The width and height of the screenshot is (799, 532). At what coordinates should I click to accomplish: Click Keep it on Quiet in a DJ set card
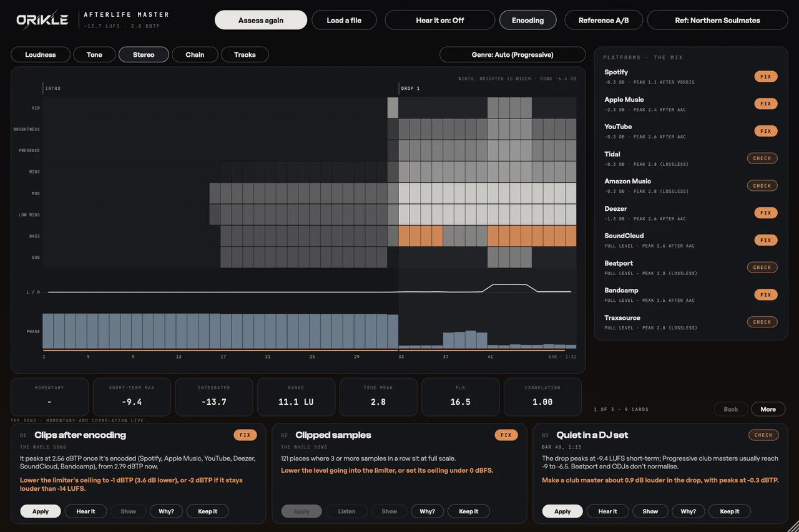(729, 511)
